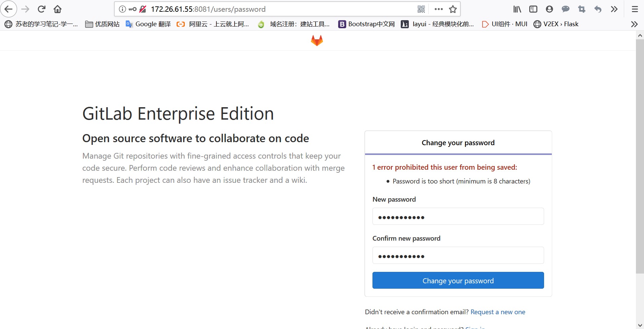Open the Google 翻译 bookmark
The width and height of the screenshot is (644, 329).
[148, 24]
